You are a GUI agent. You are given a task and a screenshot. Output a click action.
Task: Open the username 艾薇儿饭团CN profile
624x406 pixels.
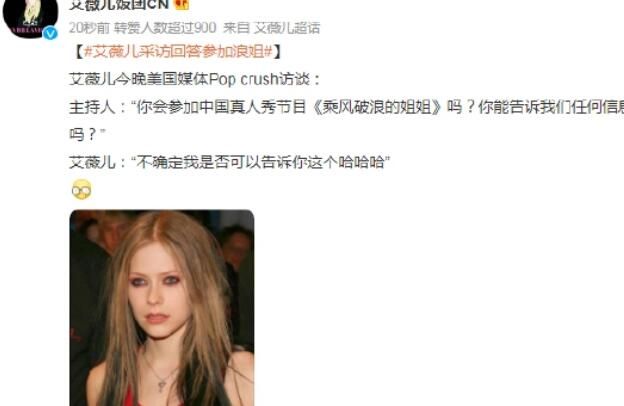(x=119, y=4)
